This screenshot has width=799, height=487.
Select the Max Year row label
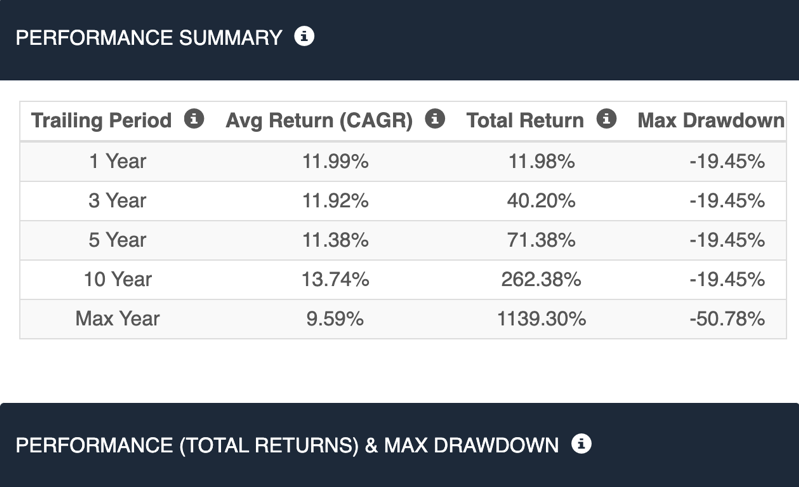117,319
